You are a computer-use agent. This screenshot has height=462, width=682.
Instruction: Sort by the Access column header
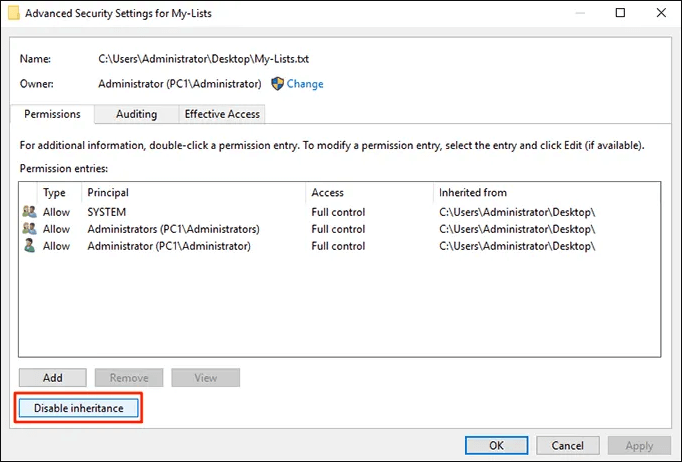coord(327,192)
